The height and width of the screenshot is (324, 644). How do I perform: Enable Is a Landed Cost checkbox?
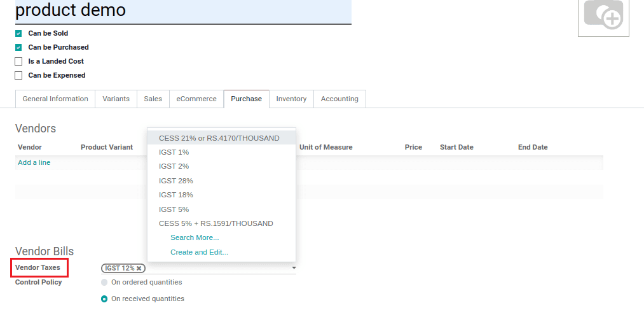click(18, 61)
